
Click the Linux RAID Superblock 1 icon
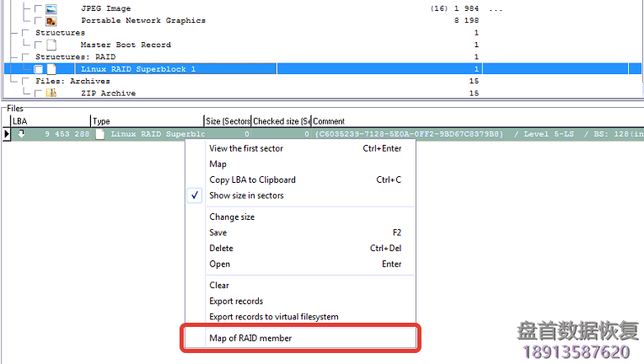click(x=51, y=69)
